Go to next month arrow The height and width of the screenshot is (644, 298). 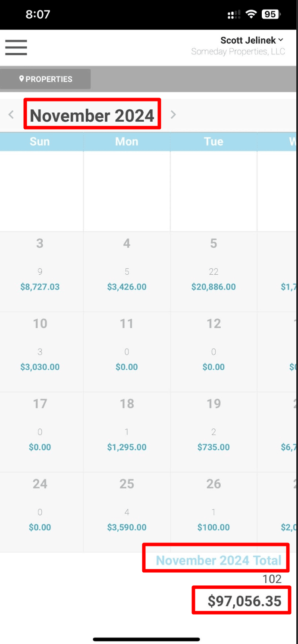[x=173, y=115]
